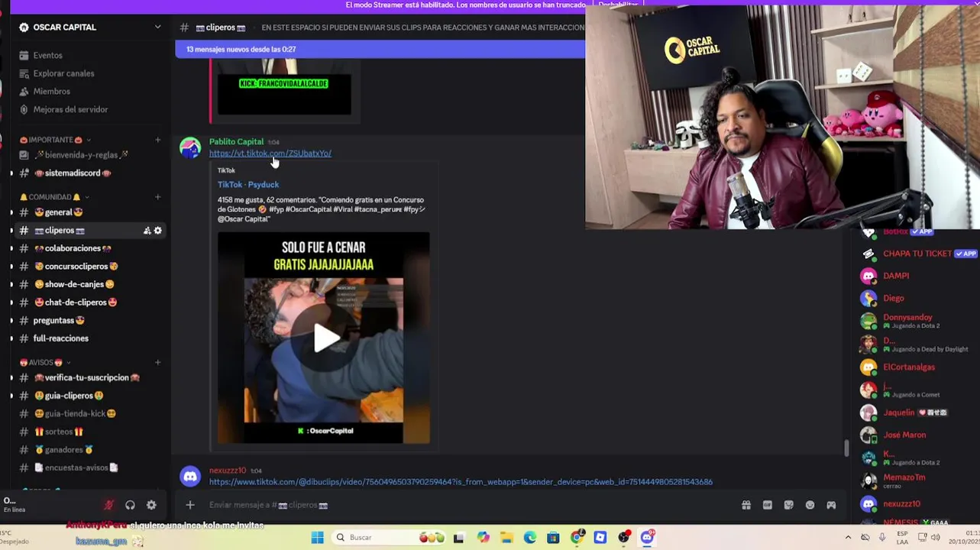Screen dimensions: 980x550
Task: Add a channel to the COMUNIDAD category
Action: pos(157,197)
